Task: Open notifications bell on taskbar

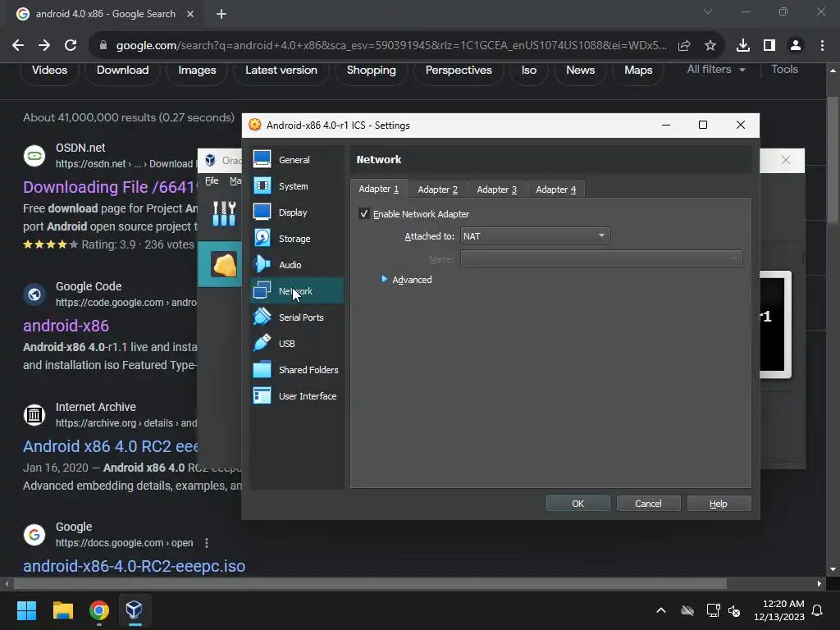Action: (x=818, y=610)
